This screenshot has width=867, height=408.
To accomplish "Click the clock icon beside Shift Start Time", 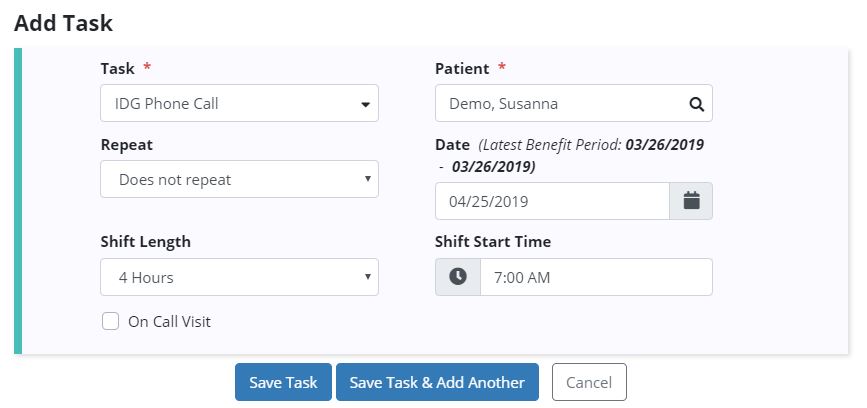I will (458, 277).
